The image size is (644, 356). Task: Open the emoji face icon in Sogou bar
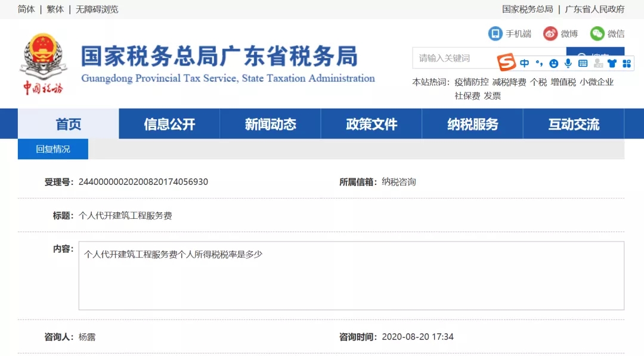click(x=553, y=63)
